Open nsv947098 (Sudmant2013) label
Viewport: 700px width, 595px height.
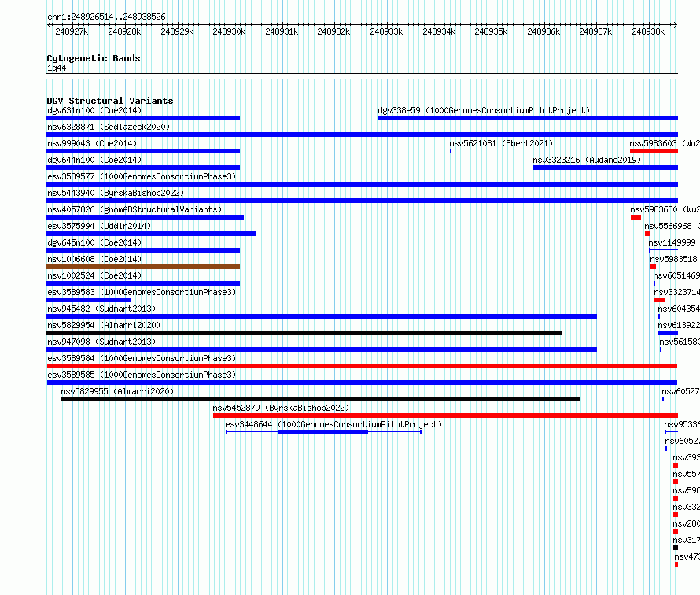[x=101, y=342]
